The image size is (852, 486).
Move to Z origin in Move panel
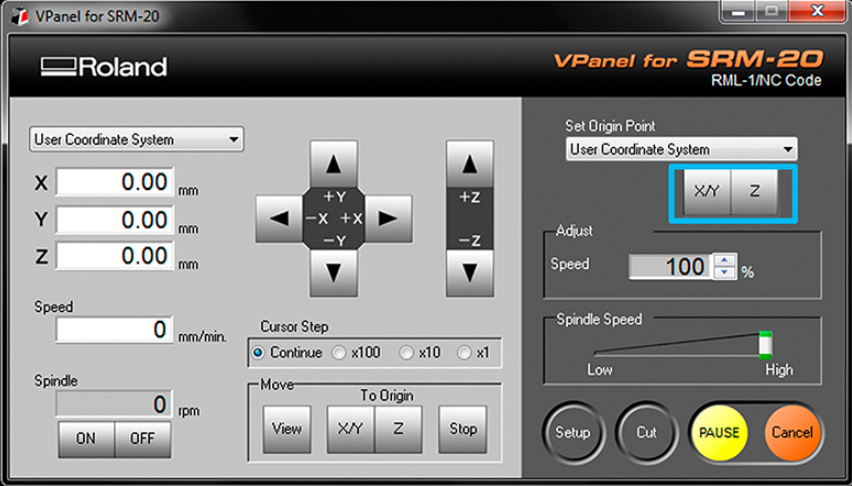[x=398, y=429]
